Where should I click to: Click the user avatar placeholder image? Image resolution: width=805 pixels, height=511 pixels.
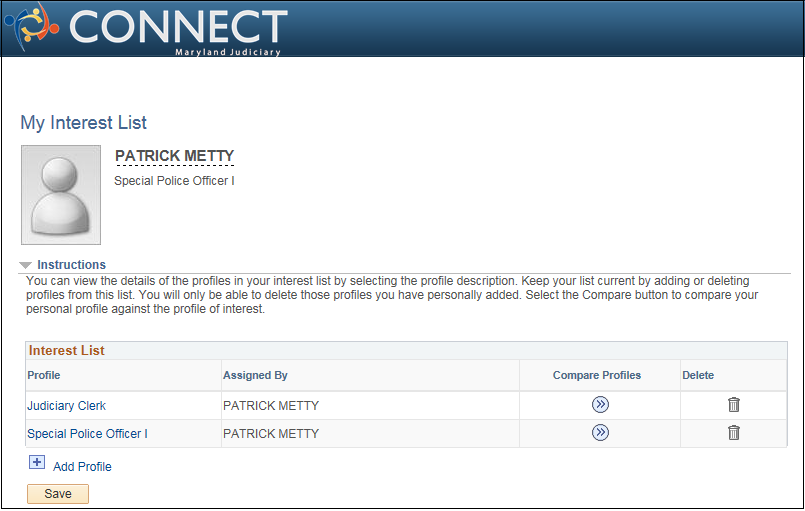pyautogui.click(x=61, y=195)
